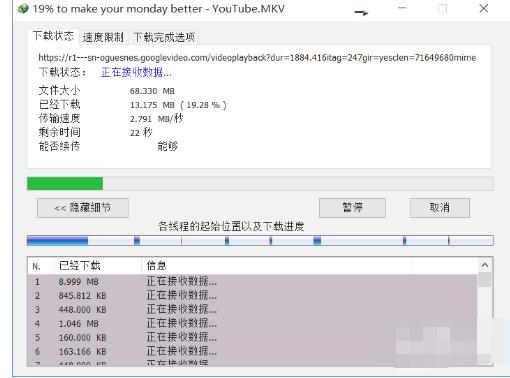Click the 信息 column header

tap(277, 266)
